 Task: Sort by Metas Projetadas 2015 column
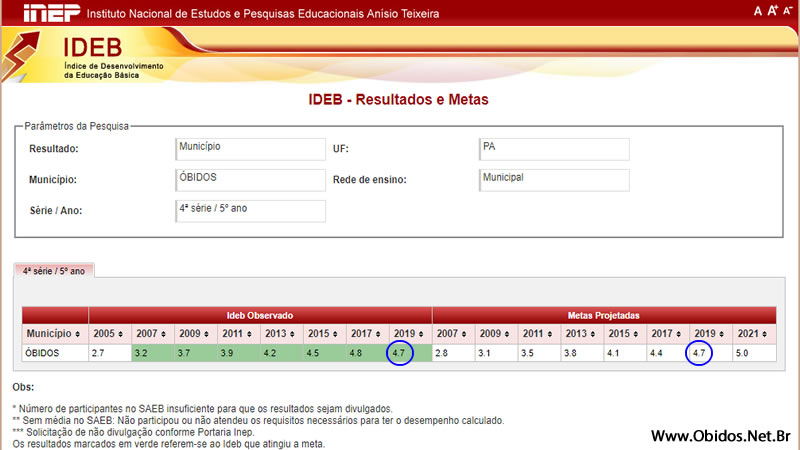(x=635, y=334)
